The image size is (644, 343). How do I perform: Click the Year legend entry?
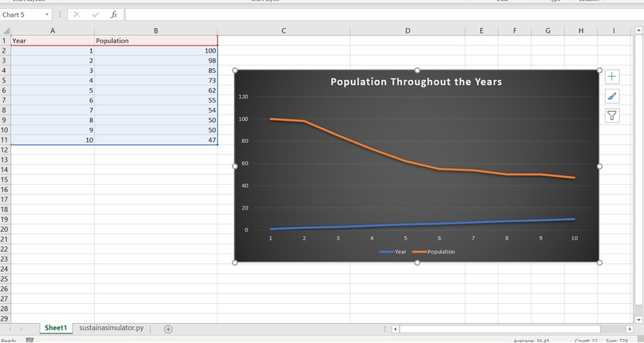(x=393, y=252)
